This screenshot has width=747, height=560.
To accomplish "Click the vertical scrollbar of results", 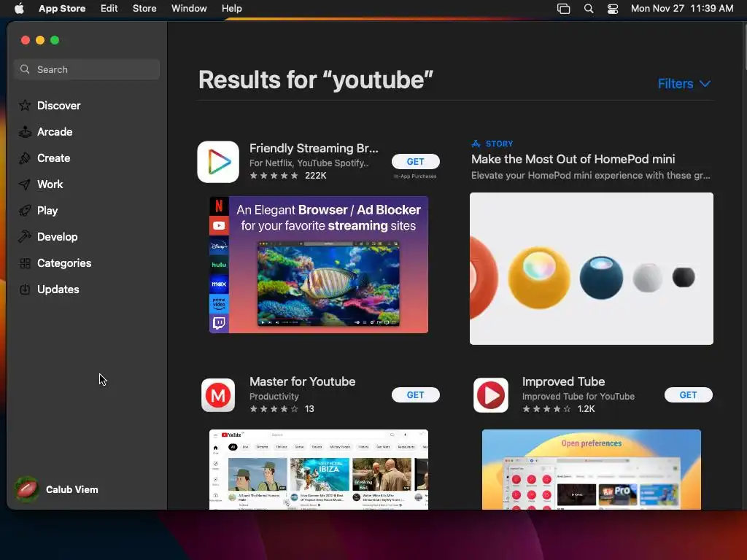I will click(745, 47).
